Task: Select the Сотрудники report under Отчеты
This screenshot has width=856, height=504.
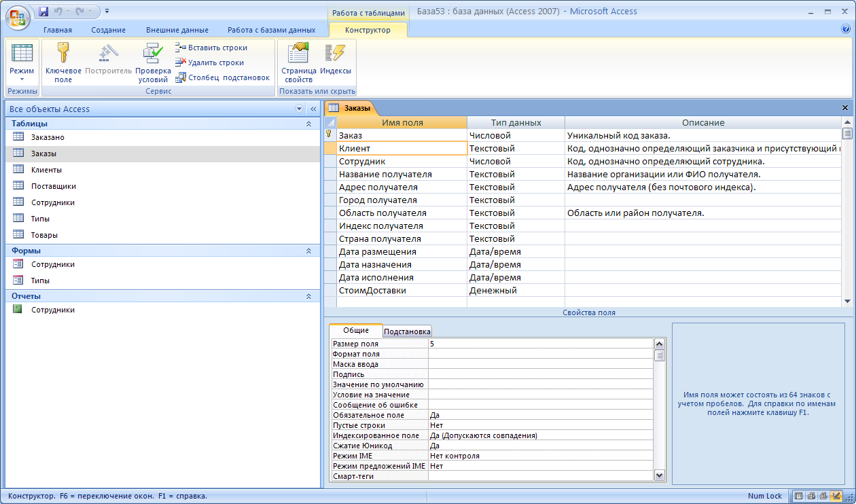Action: click(x=162, y=310)
